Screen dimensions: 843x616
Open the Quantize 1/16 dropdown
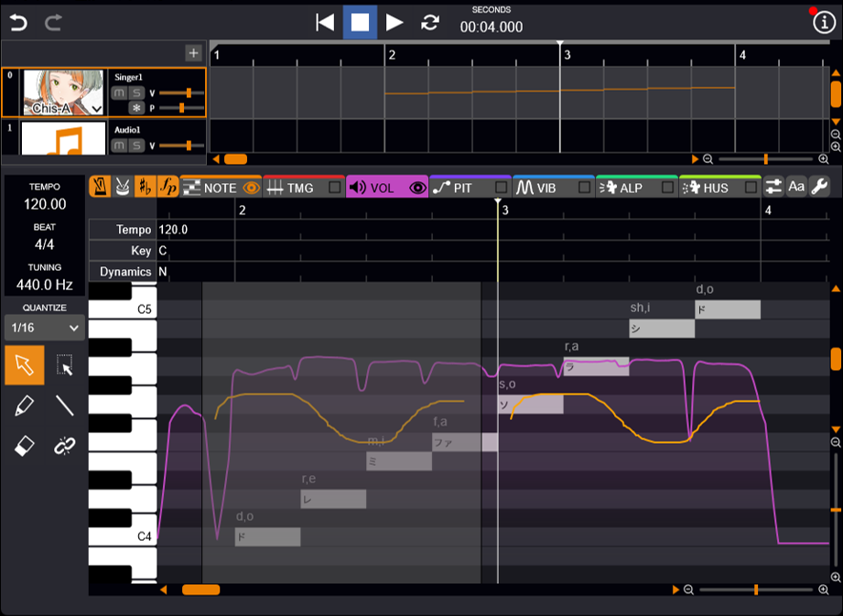pos(44,327)
